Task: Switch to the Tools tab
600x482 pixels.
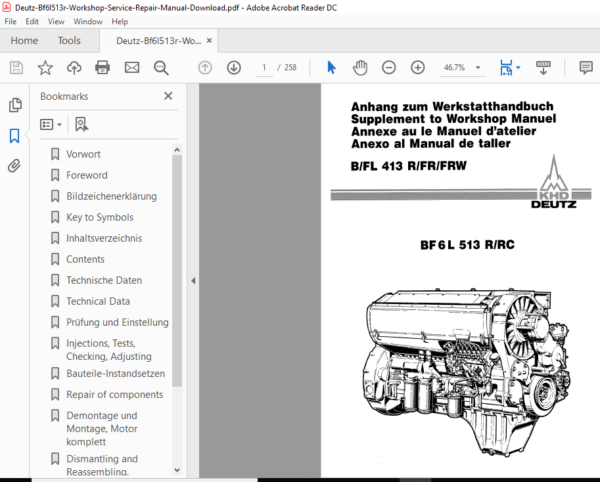Action: (x=69, y=41)
